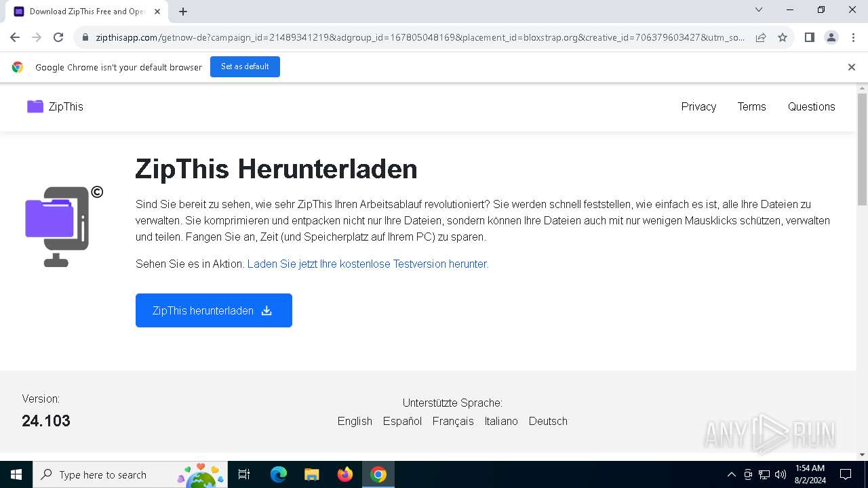Open the Terms page

pos(751,106)
